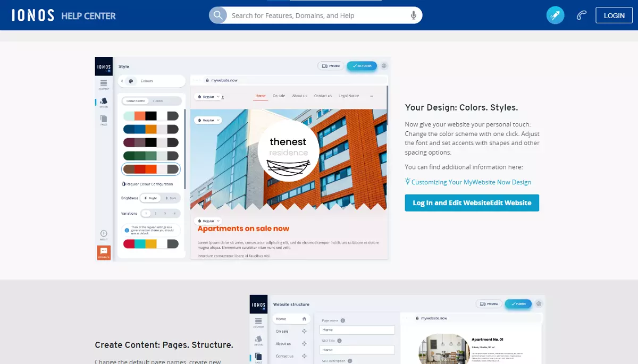Click the phone contact icon in the header
The height and width of the screenshot is (364, 638).
pyautogui.click(x=581, y=15)
